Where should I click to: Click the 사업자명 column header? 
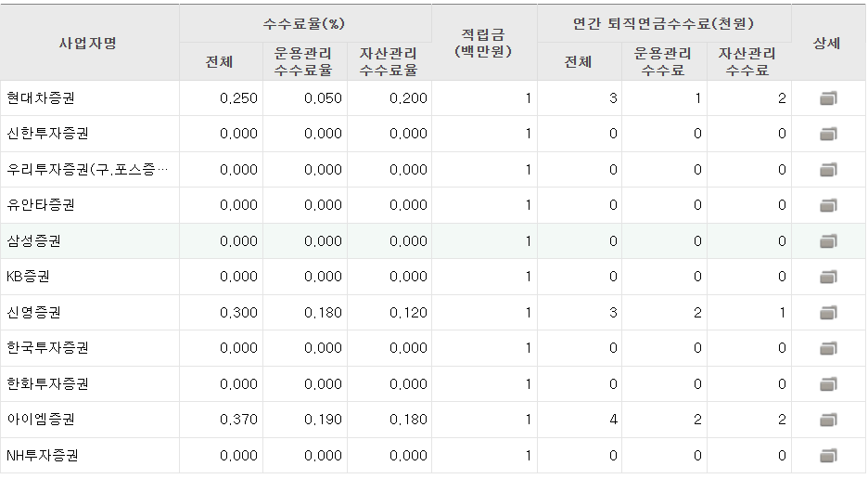coord(88,44)
